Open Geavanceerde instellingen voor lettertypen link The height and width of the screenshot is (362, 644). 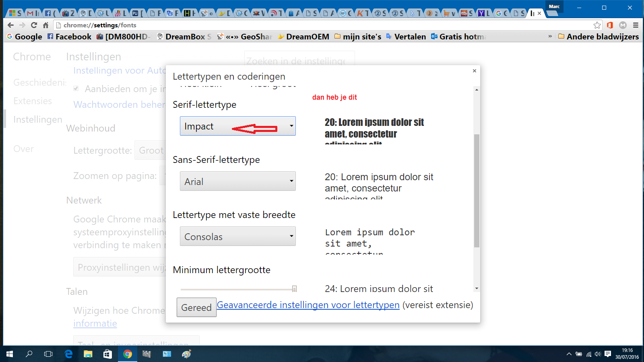308,305
